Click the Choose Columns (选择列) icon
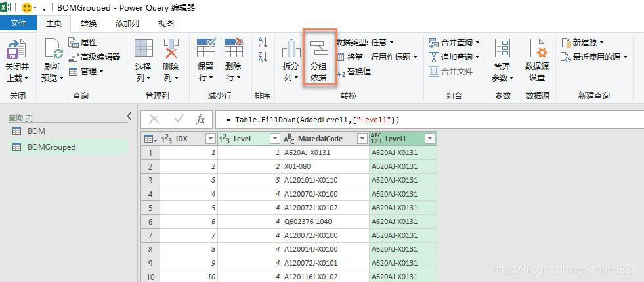The image size is (644, 282). [143, 49]
